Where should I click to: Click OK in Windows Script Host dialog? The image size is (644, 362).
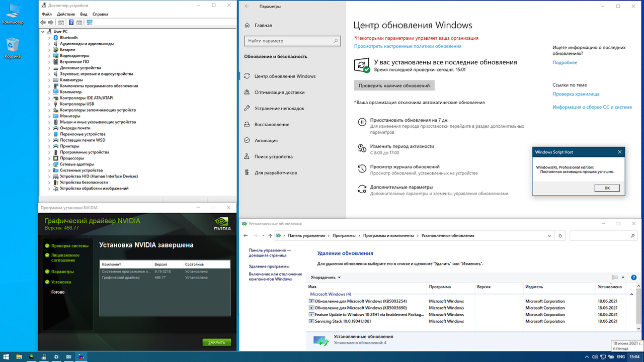pyautogui.click(x=607, y=188)
